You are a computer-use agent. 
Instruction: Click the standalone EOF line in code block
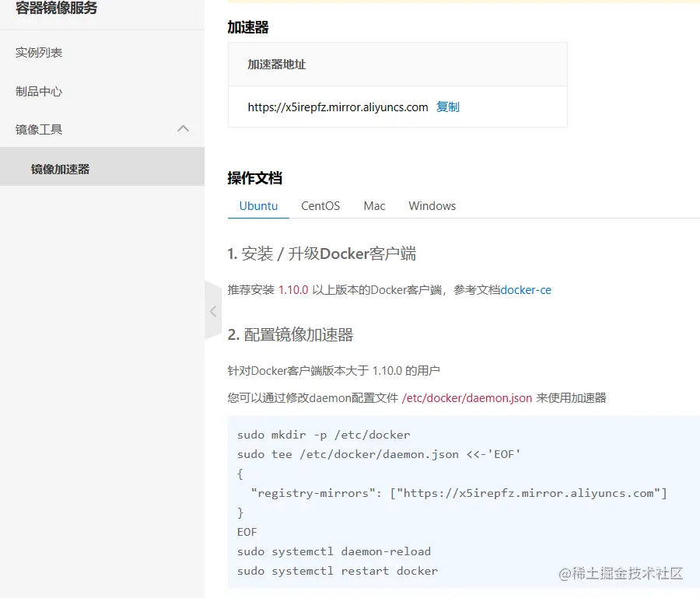pyautogui.click(x=247, y=532)
